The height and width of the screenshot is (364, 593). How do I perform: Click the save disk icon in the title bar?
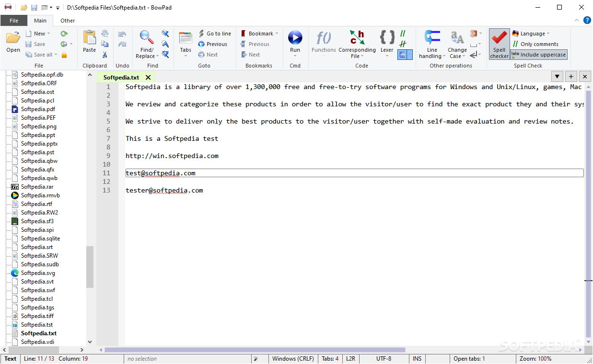pos(34,8)
